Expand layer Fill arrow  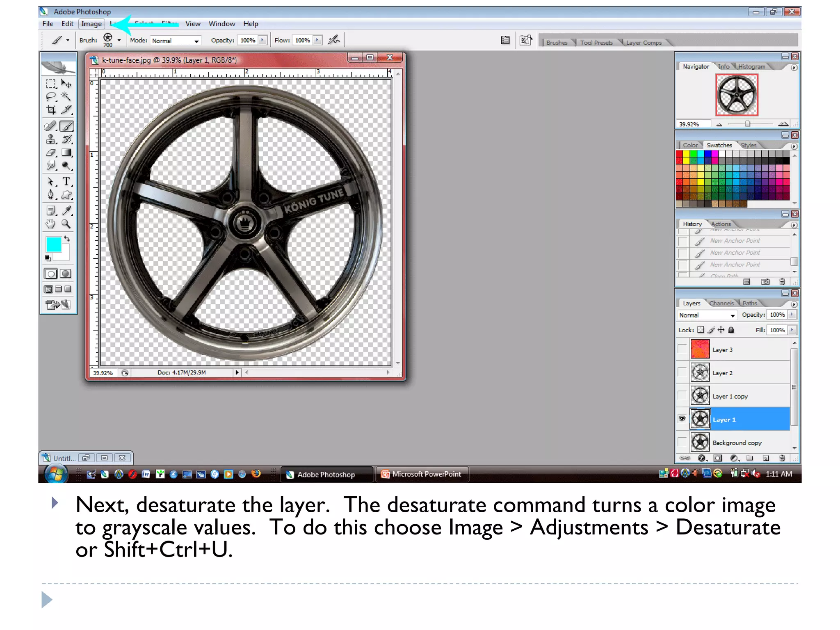pos(792,330)
